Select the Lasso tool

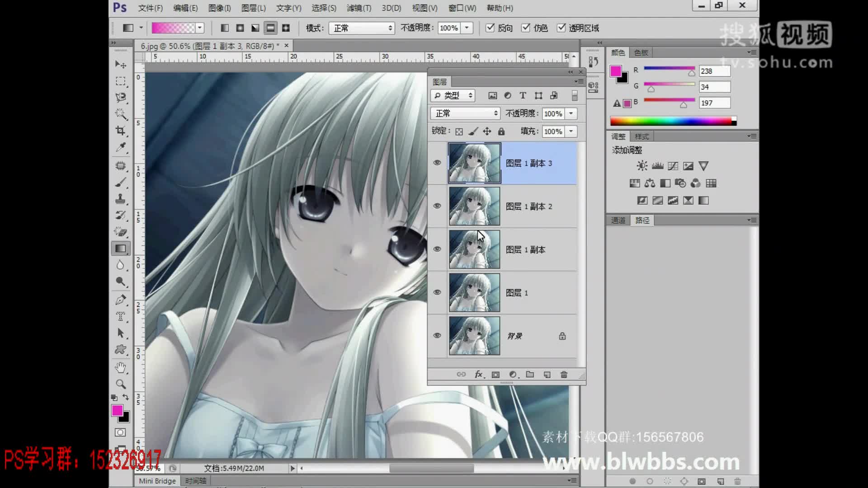120,98
